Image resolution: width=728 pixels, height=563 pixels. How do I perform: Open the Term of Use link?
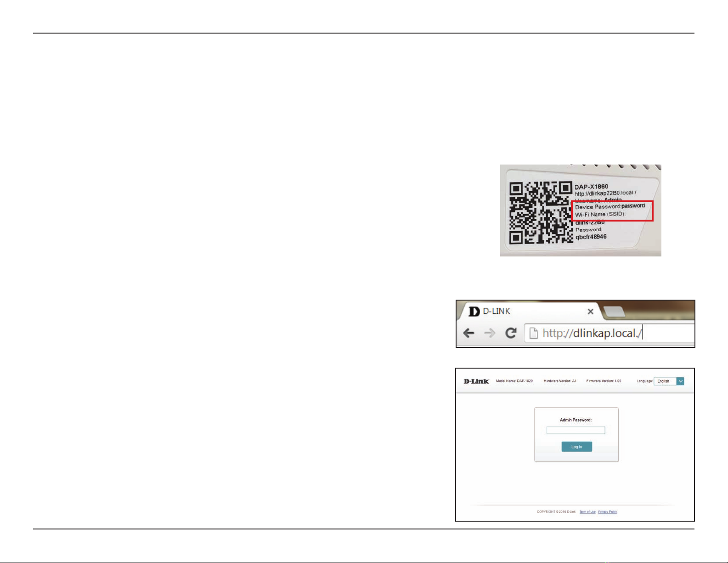tap(587, 512)
